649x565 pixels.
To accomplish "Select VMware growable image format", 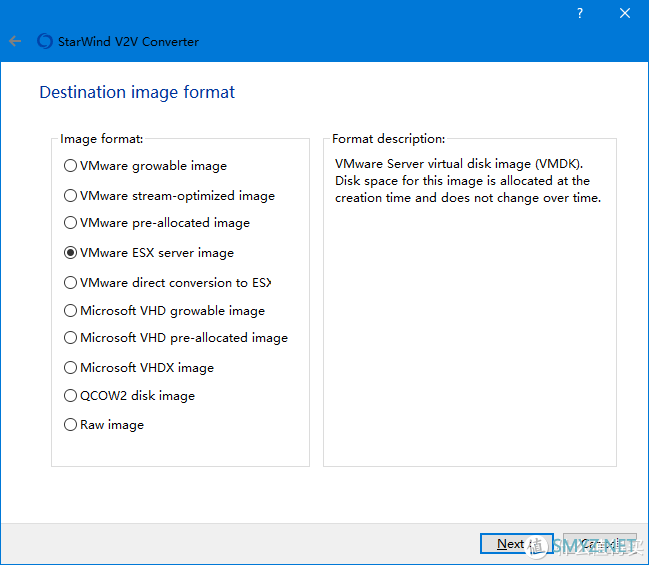I will pyautogui.click(x=70, y=166).
